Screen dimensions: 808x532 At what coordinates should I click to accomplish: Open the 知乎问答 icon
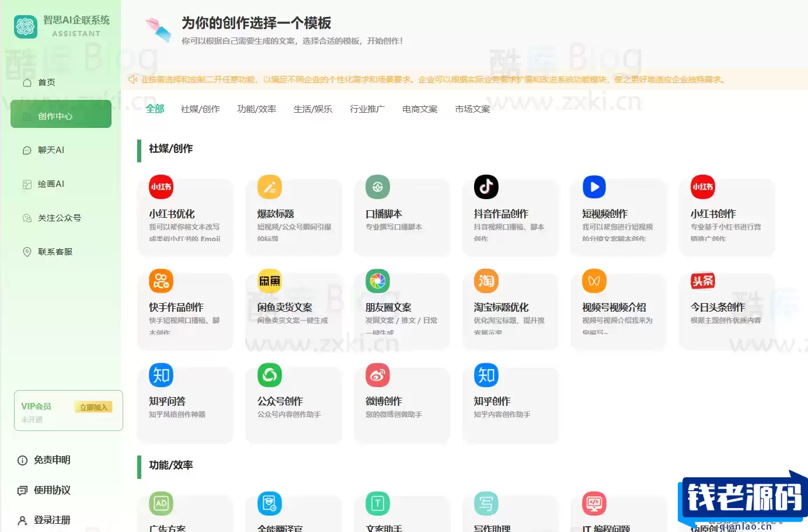click(x=161, y=375)
